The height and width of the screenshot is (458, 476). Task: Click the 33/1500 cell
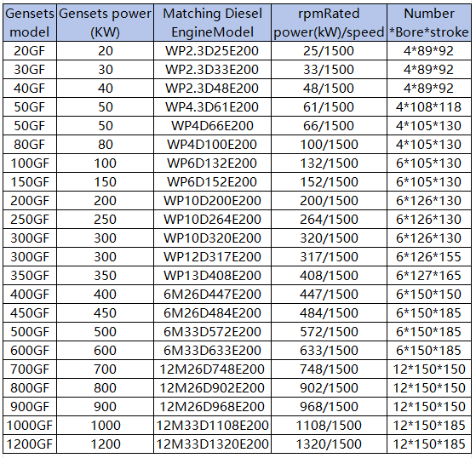point(329,70)
